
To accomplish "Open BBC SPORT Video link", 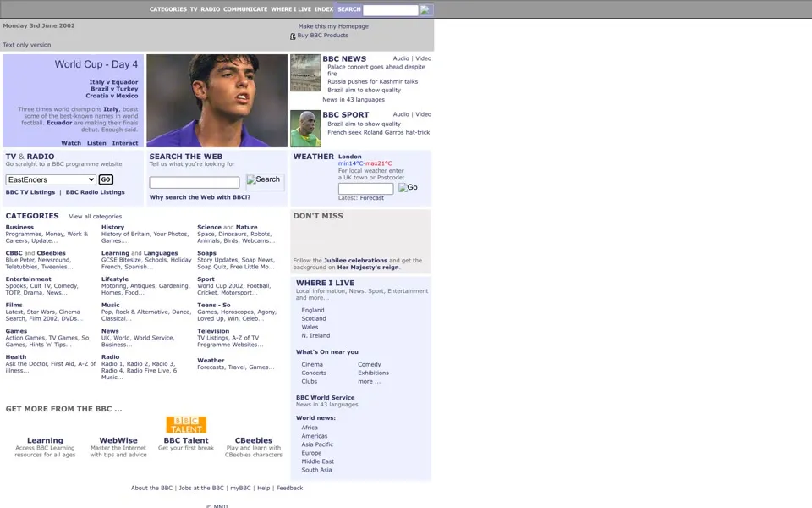I will (423, 114).
